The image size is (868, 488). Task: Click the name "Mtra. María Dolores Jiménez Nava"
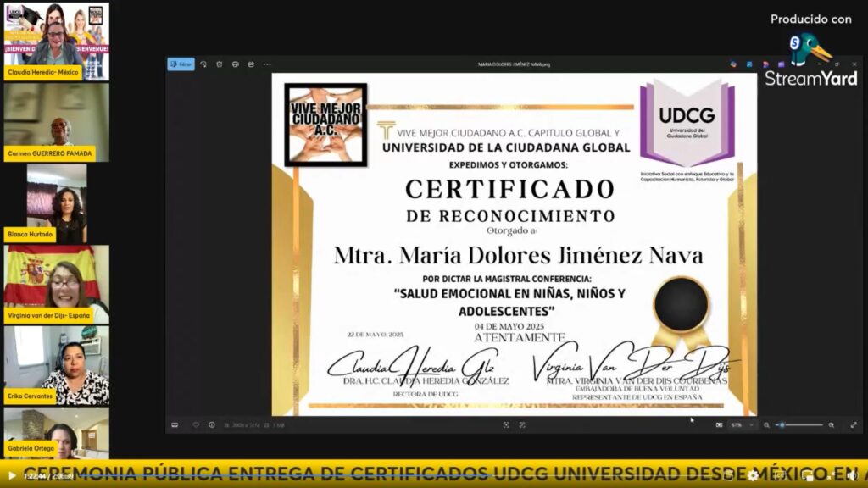pos(518,255)
